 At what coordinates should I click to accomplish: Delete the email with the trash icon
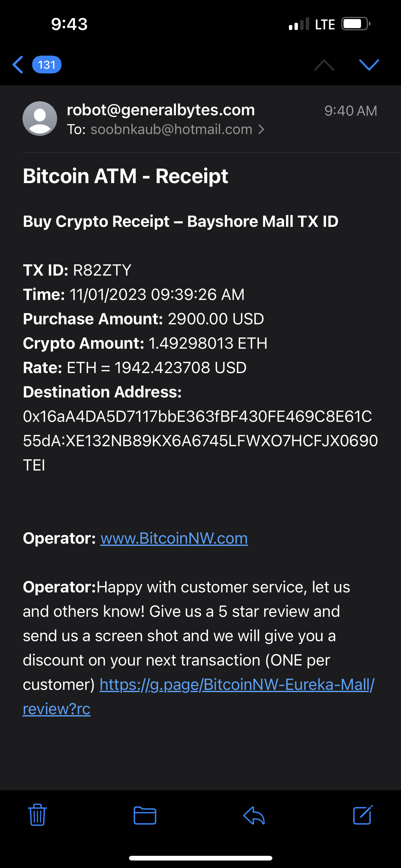37,815
